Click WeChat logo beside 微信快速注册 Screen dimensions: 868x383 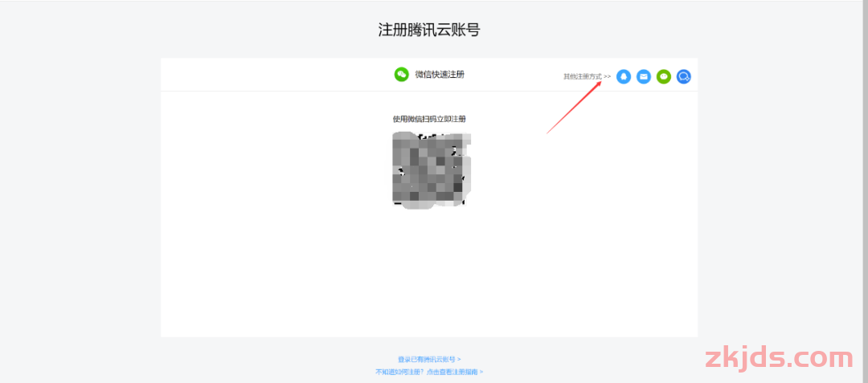(401, 75)
